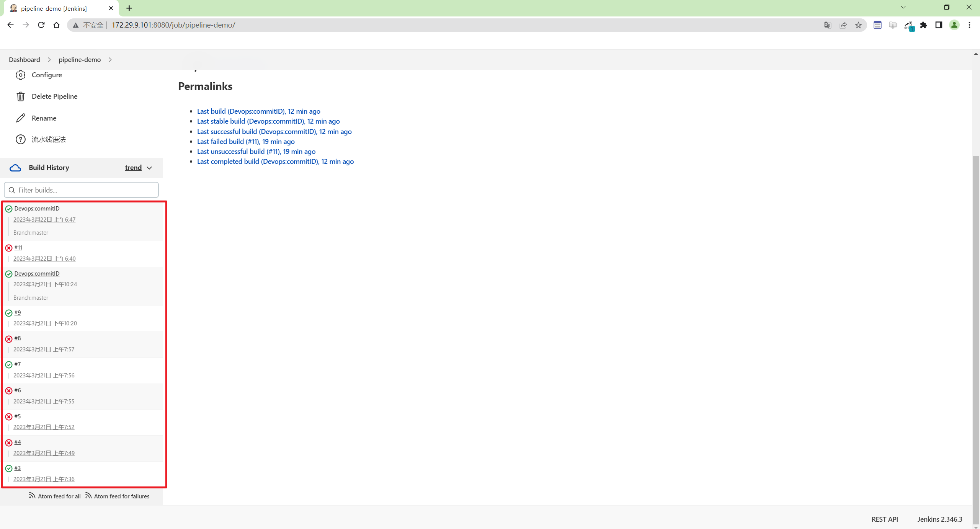Image resolution: width=980 pixels, height=529 pixels.
Task: Click the RSS icon beside Atom feed for failures
Action: point(88,496)
